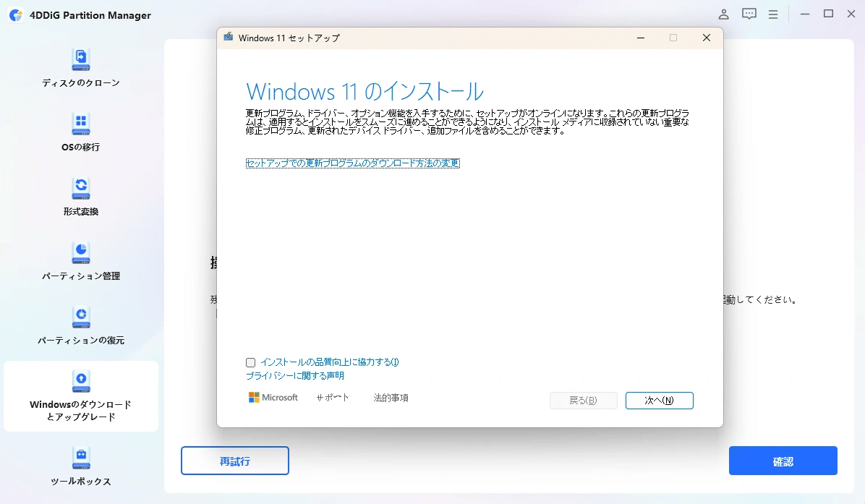
Task: Click the ツールボックス label text
Action: click(81, 482)
